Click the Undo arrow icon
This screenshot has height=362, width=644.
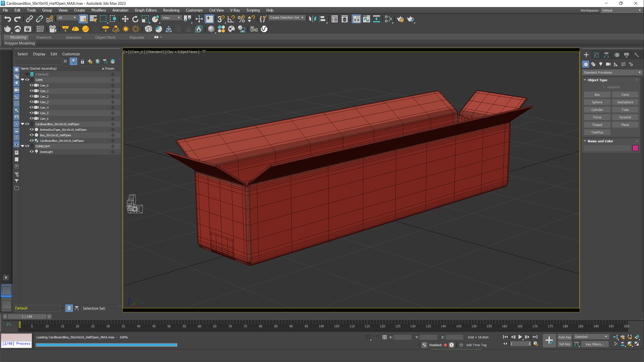[x=7, y=19]
